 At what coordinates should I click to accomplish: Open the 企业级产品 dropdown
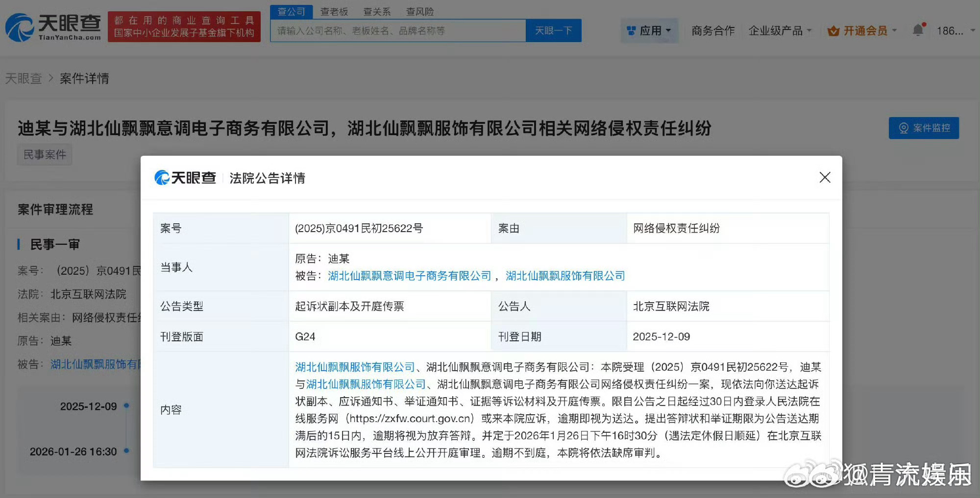tap(777, 30)
